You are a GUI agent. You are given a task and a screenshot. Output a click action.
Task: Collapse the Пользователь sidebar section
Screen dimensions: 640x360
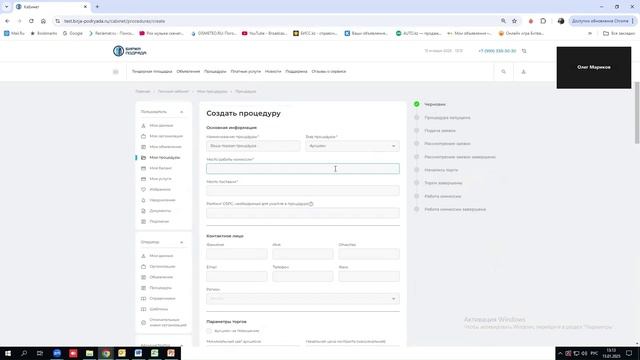tap(182, 112)
